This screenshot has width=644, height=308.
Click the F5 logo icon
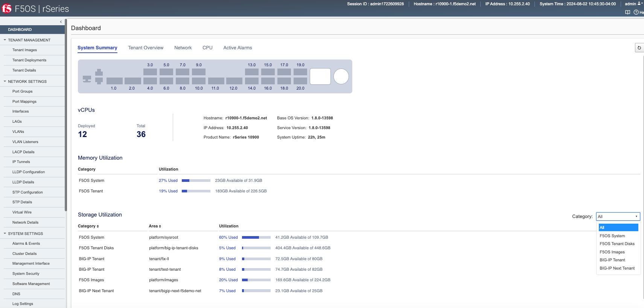7,8
